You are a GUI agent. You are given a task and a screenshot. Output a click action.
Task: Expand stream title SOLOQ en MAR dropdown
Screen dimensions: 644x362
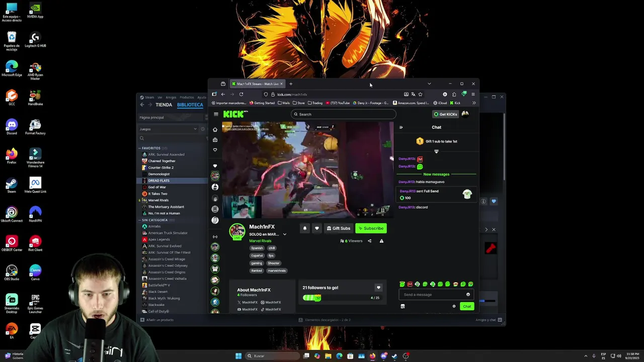coord(285,234)
